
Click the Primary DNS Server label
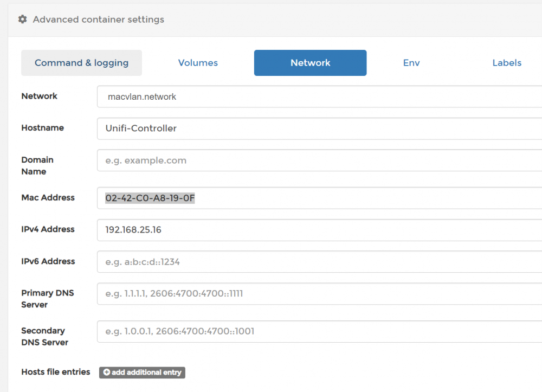tap(48, 299)
